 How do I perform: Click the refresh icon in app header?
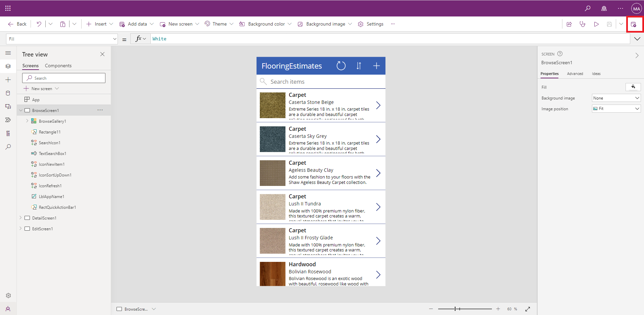(341, 66)
